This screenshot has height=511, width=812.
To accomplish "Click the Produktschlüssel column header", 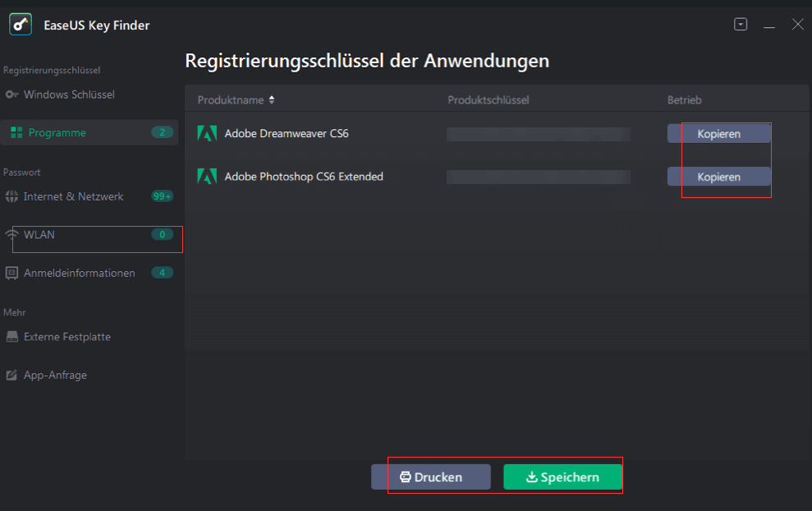I will click(x=489, y=100).
